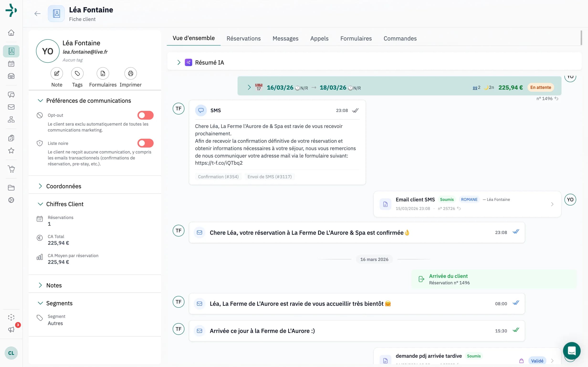Image resolution: width=588 pixels, height=367 pixels.
Task: Toggle the Formulaires action on the client card
Action: click(x=103, y=73)
